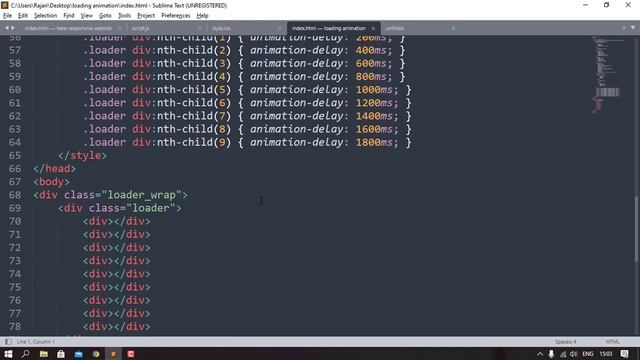Open the notification center icon

point(624,354)
